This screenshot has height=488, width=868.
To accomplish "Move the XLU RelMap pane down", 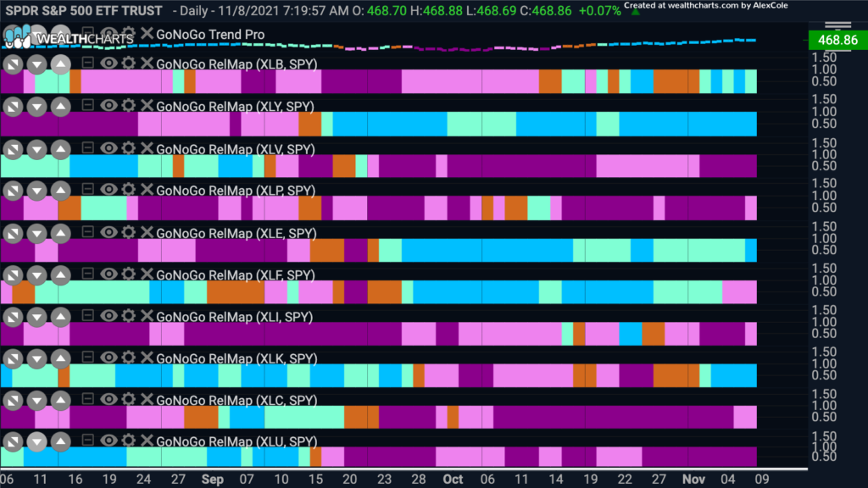I will [36, 441].
